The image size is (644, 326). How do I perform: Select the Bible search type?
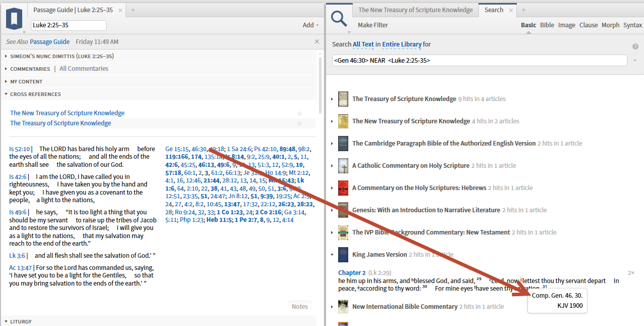(x=547, y=25)
